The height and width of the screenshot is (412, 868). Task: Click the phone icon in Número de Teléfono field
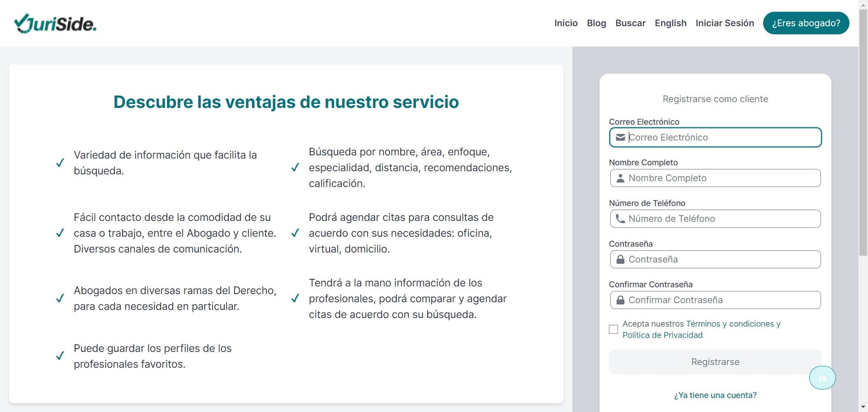point(621,219)
